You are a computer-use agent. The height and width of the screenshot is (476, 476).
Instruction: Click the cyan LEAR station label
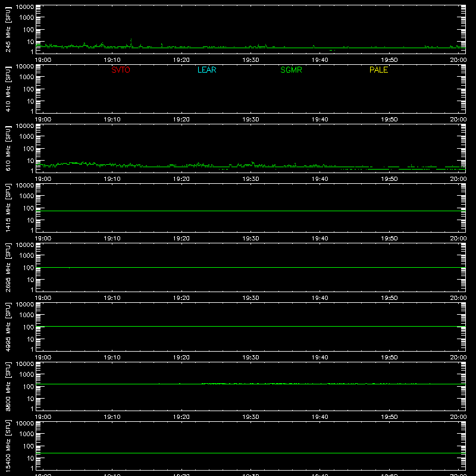pos(206,70)
